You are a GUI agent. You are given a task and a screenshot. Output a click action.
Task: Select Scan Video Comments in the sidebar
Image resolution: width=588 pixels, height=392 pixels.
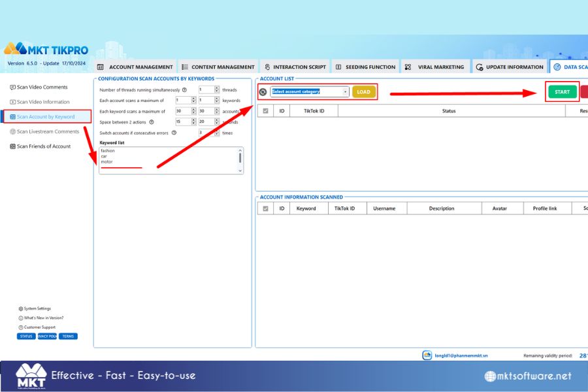(x=42, y=87)
